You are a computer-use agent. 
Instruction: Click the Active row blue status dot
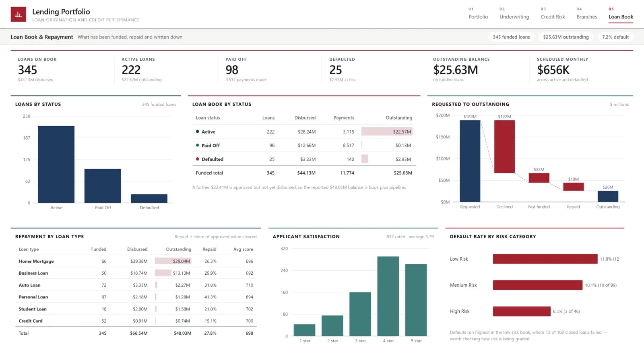coord(198,132)
